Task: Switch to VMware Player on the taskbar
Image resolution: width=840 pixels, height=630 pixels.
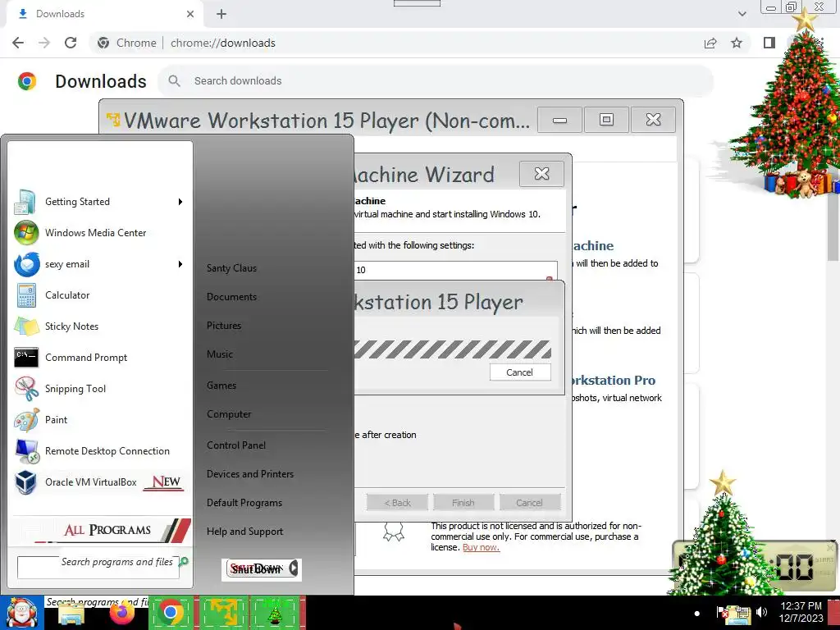Action: 223,612
